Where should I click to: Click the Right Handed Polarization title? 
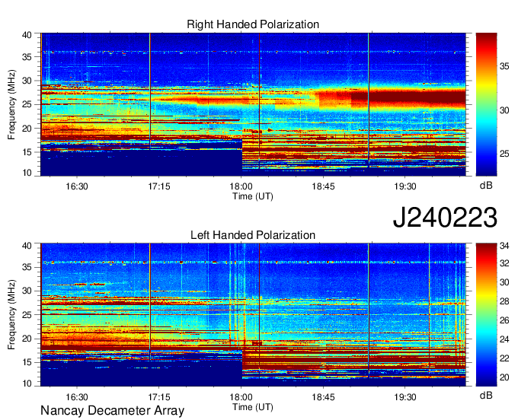(253, 24)
